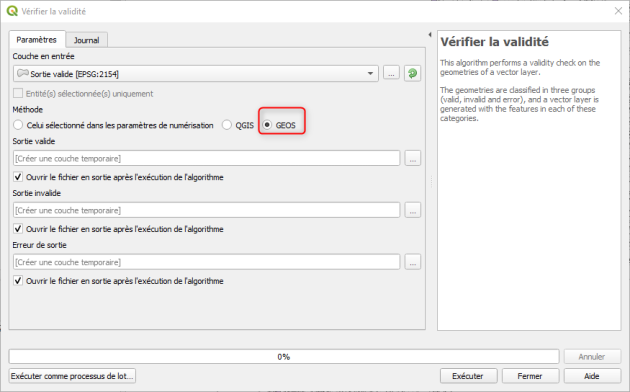The height and width of the screenshot is (392, 630).
Task: Click the Fermer button
Action: tap(530, 376)
